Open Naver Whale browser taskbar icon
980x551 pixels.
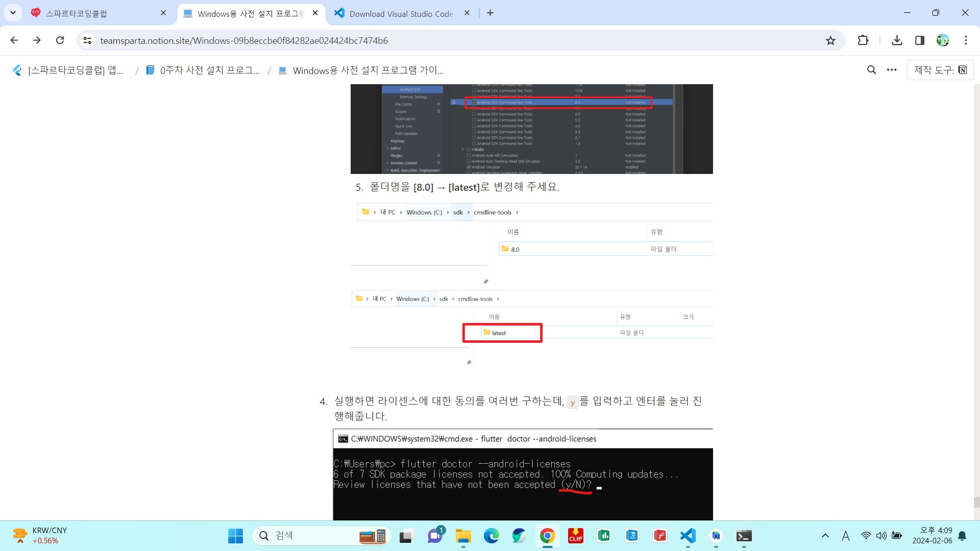pyautogui.click(x=520, y=536)
